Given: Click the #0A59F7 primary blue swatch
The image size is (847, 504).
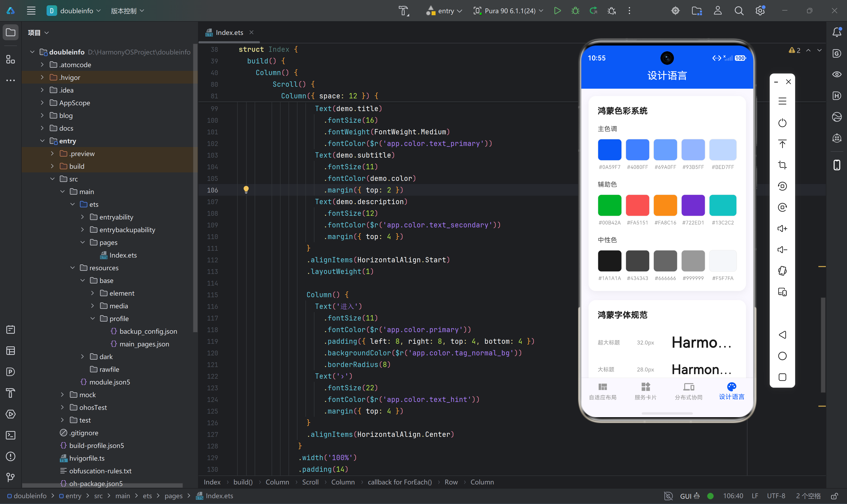Looking at the screenshot, I should 609,149.
